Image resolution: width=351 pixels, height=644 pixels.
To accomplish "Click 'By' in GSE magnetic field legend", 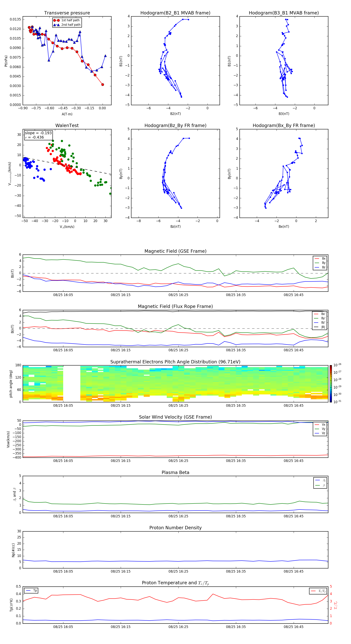I will [x=320, y=263].
